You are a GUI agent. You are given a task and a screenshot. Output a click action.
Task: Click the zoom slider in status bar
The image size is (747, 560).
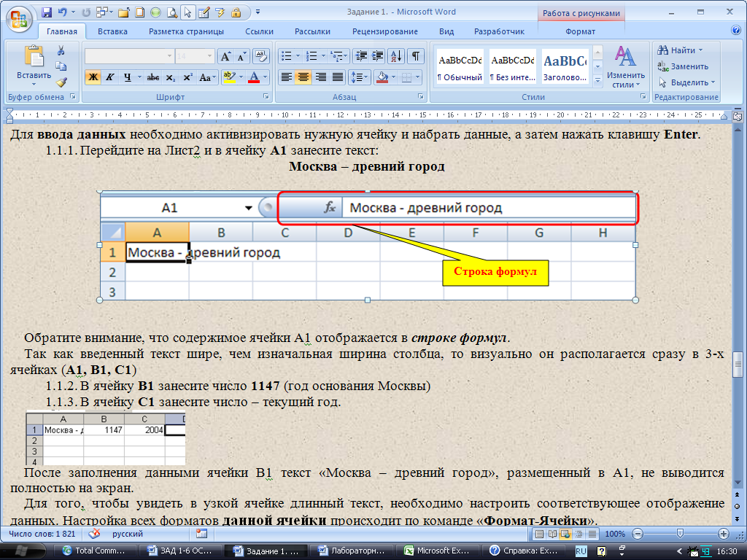pos(680,534)
